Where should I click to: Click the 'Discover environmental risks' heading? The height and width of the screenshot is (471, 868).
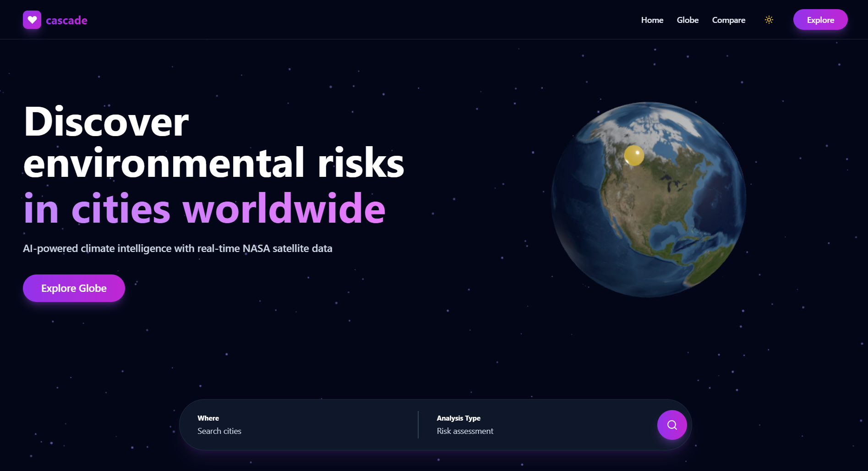[x=213, y=142]
